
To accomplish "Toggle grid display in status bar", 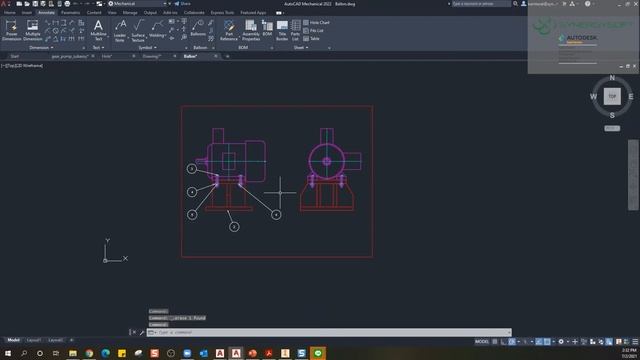I will tap(495, 342).
